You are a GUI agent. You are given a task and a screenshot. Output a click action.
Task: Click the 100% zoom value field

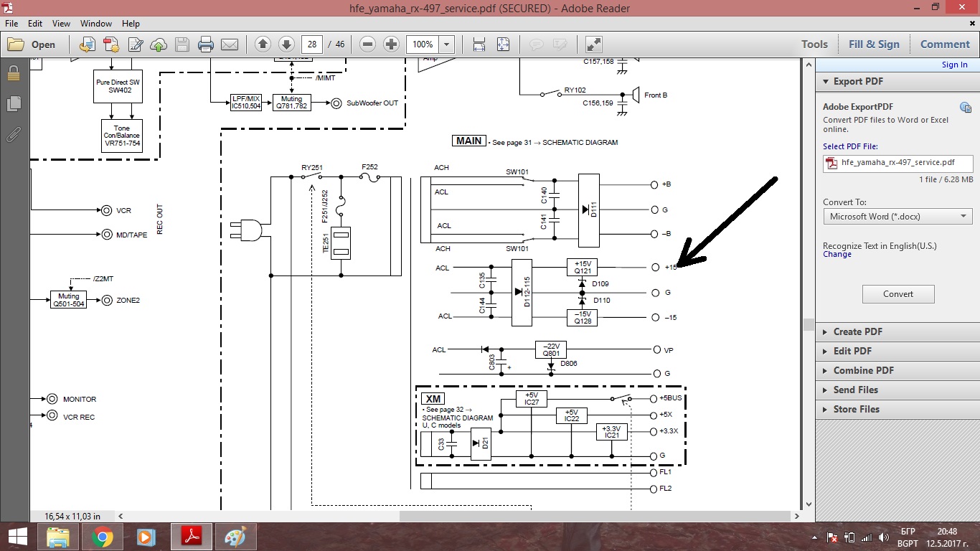tap(423, 44)
